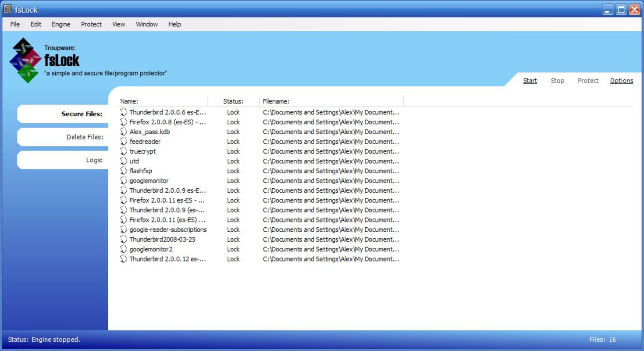644x351 pixels.
Task: Open the Options link
Action: 621,81
